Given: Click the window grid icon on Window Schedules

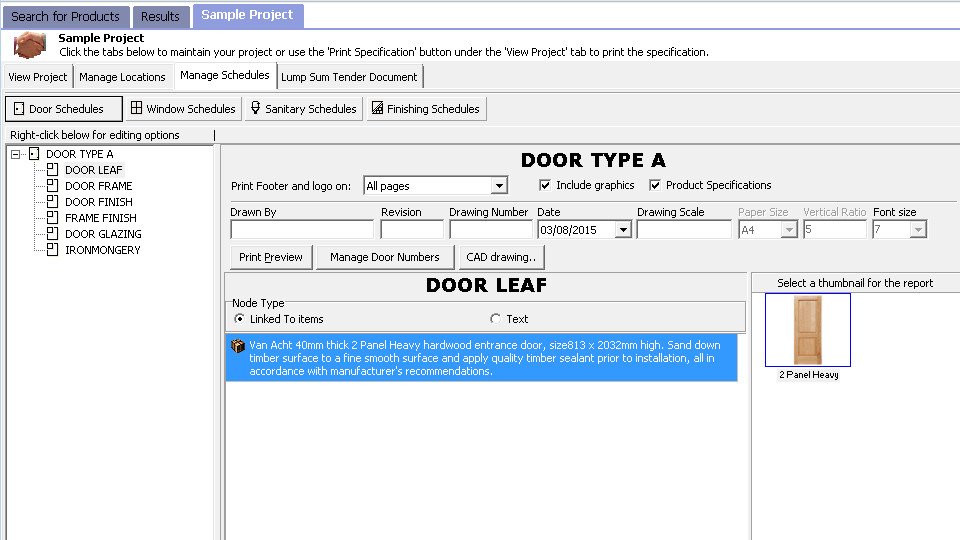Looking at the screenshot, I should click(137, 108).
